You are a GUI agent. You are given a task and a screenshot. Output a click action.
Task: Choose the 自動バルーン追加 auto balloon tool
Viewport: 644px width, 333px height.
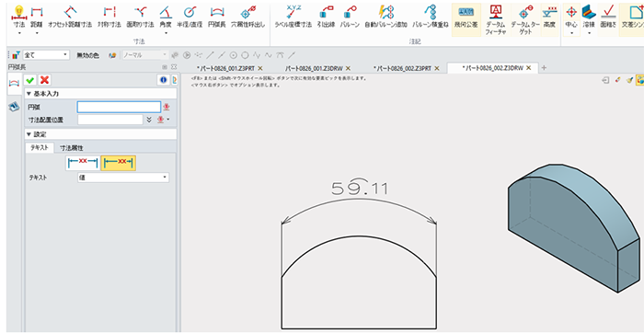point(386,16)
